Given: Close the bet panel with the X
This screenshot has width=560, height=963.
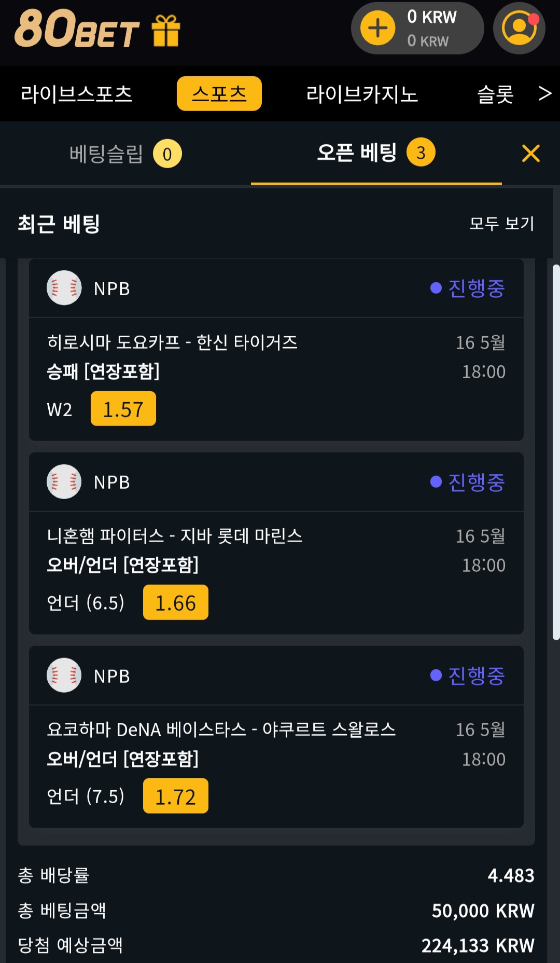Looking at the screenshot, I should point(530,154).
